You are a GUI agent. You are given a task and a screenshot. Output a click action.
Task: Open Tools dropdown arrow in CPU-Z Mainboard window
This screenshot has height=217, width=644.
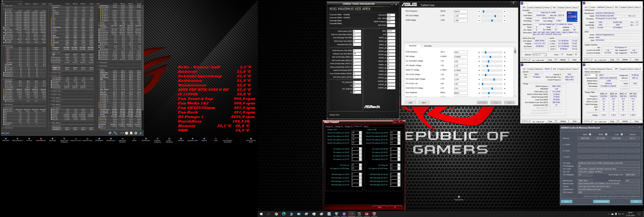click(x=618, y=60)
